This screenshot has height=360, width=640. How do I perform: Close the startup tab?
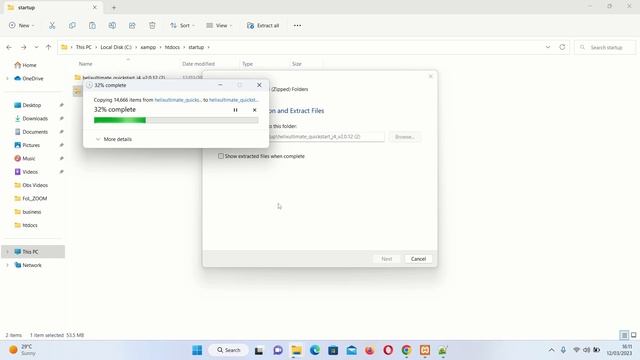tap(95, 7)
